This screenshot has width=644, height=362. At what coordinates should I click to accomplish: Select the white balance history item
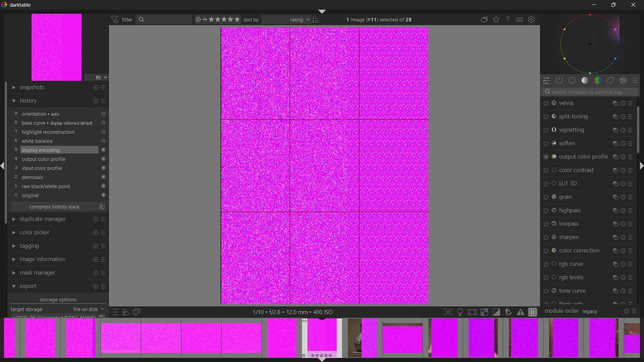(x=37, y=141)
